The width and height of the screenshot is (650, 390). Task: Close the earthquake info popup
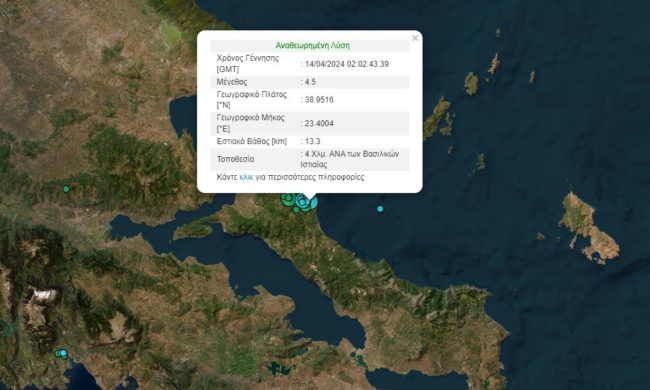point(415,38)
